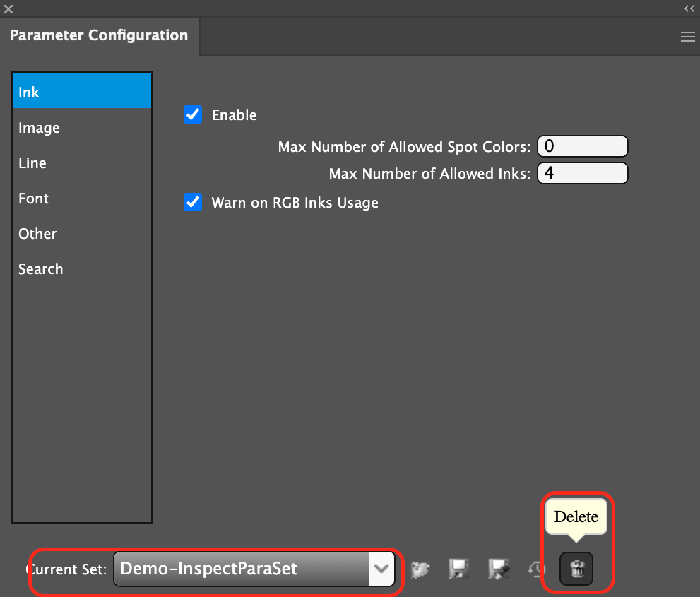Close the panel using the X icon
The image size is (700, 597).
8,9
